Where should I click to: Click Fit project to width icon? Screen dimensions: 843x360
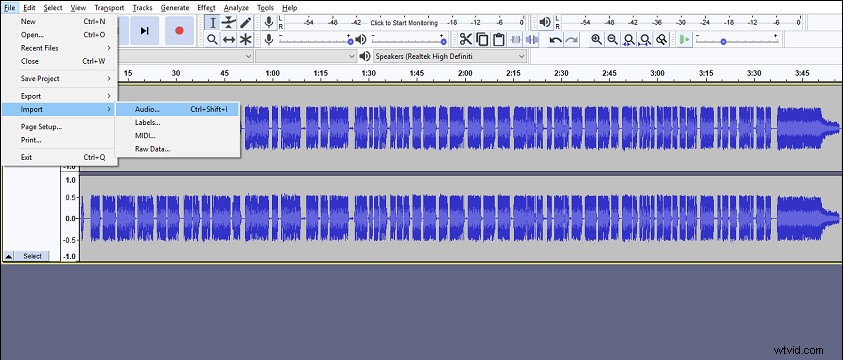(646, 39)
